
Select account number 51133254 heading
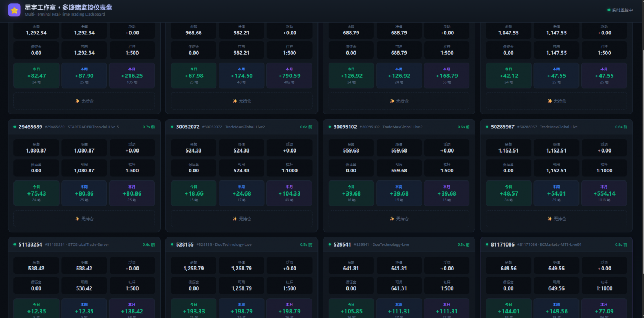point(31,244)
